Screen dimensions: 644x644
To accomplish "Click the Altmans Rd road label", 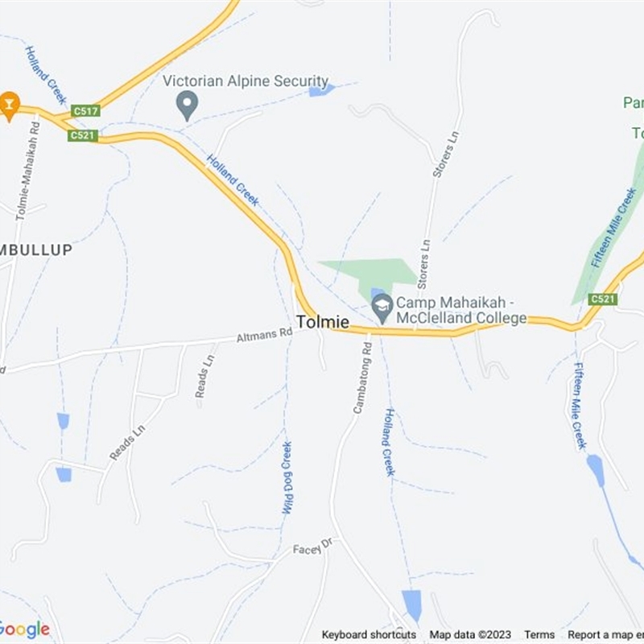I will (x=265, y=335).
